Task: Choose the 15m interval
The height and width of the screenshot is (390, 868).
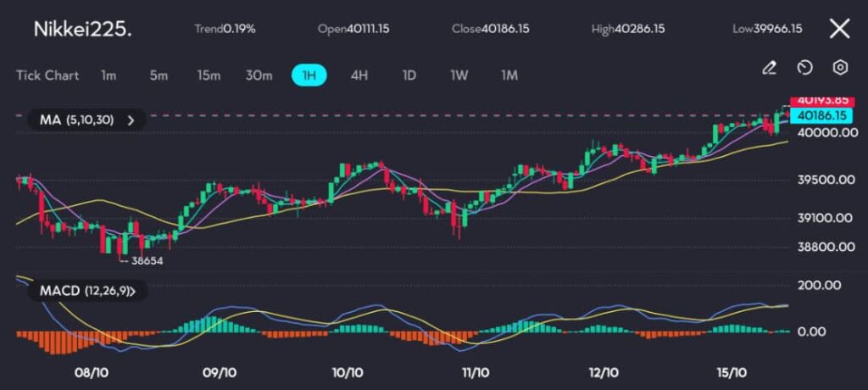Action: (x=209, y=75)
